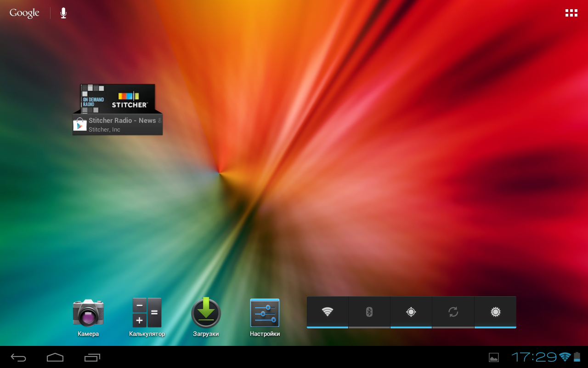Launch the Калькулятор app
Image resolution: width=588 pixels, height=368 pixels.
tap(147, 318)
